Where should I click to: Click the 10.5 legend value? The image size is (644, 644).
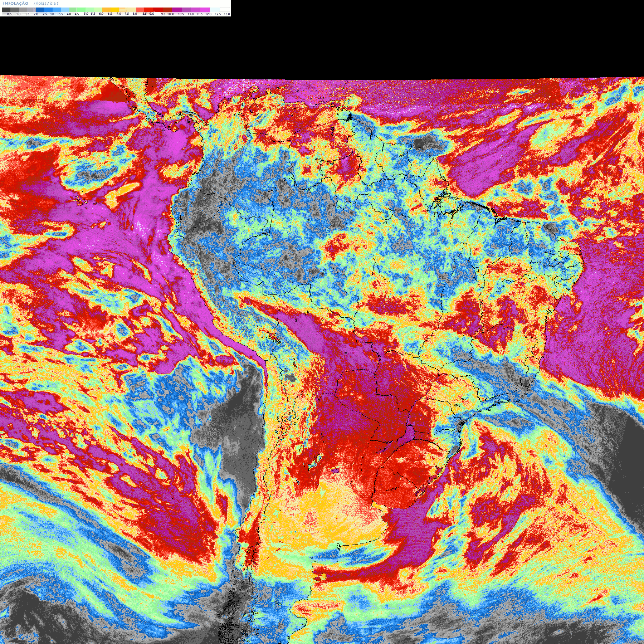click(x=181, y=14)
